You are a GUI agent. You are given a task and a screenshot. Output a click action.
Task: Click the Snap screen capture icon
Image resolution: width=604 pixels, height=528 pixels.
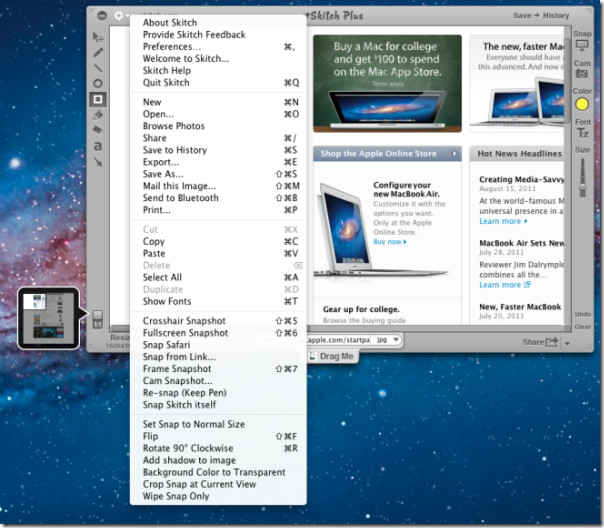coord(582,45)
